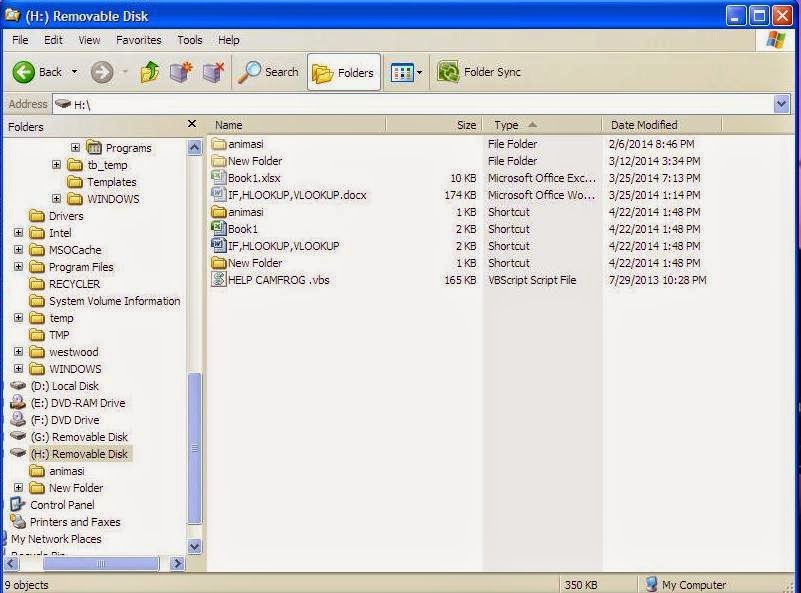Viewport: 801px width, 593px height.
Task: Toggle the Folders pane button
Action: [x=344, y=73]
